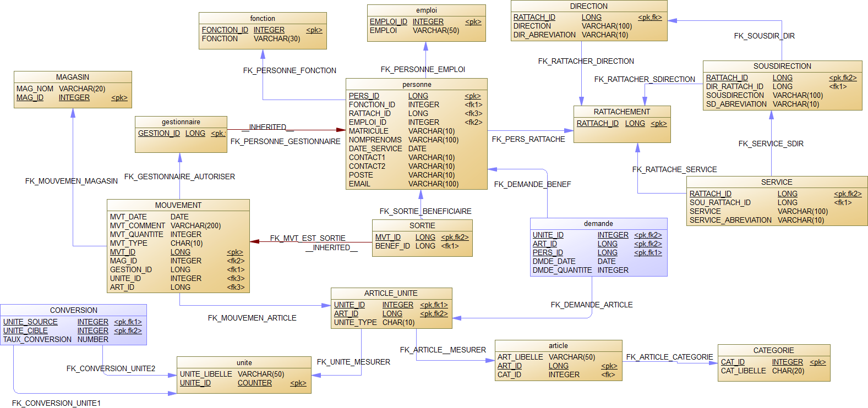Viewport: 868px width, 408px height.
Task: Select the FK_RATTACHER_DIRECTION label
Action: (x=586, y=61)
